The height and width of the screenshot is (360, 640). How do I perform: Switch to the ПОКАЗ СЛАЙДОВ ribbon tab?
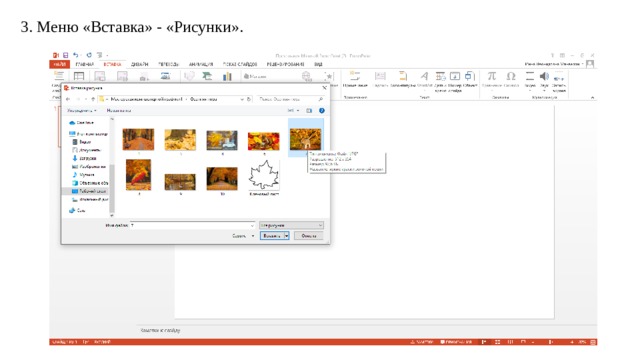[x=240, y=64]
